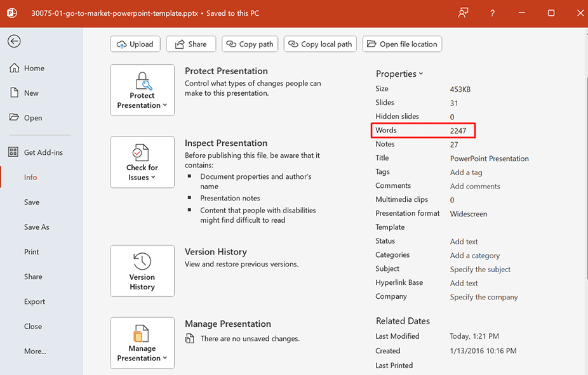Open file location via its folder icon
Image resolution: width=588 pixels, height=375 pixels.
point(371,44)
